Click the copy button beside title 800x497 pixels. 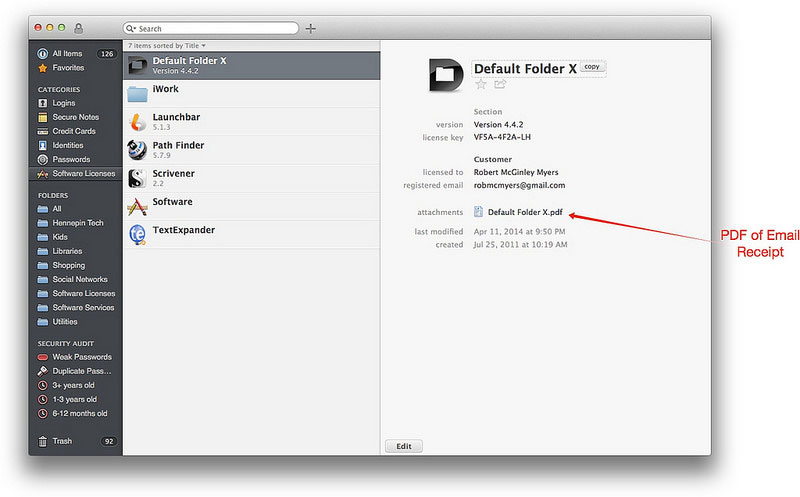coord(592,67)
